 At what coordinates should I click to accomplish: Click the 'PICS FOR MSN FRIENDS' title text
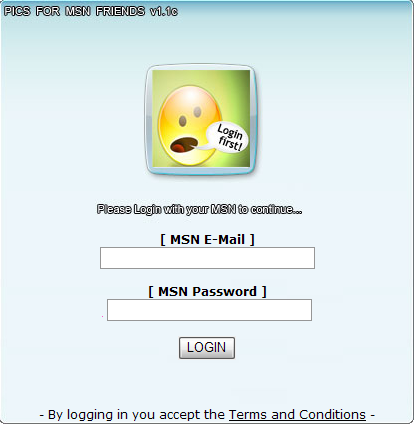(74, 11)
